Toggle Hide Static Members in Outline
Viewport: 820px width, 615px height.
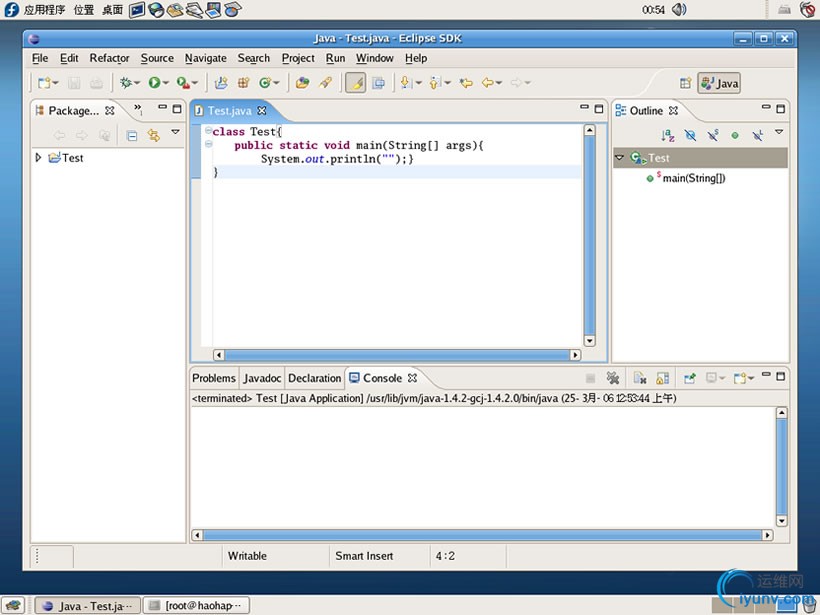pos(713,135)
